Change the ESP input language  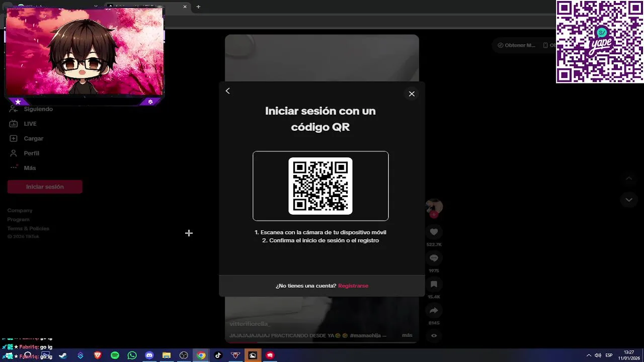pyautogui.click(x=609, y=355)
